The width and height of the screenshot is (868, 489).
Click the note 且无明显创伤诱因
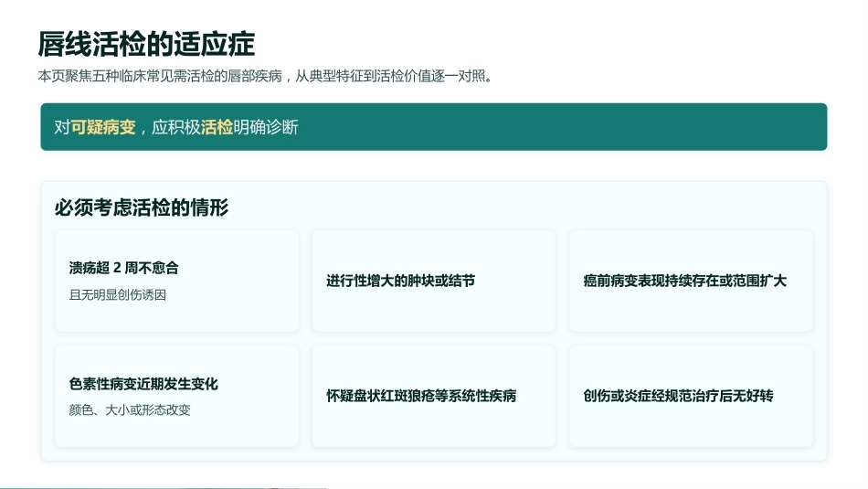pyautogui.click(x=117, y=294)
